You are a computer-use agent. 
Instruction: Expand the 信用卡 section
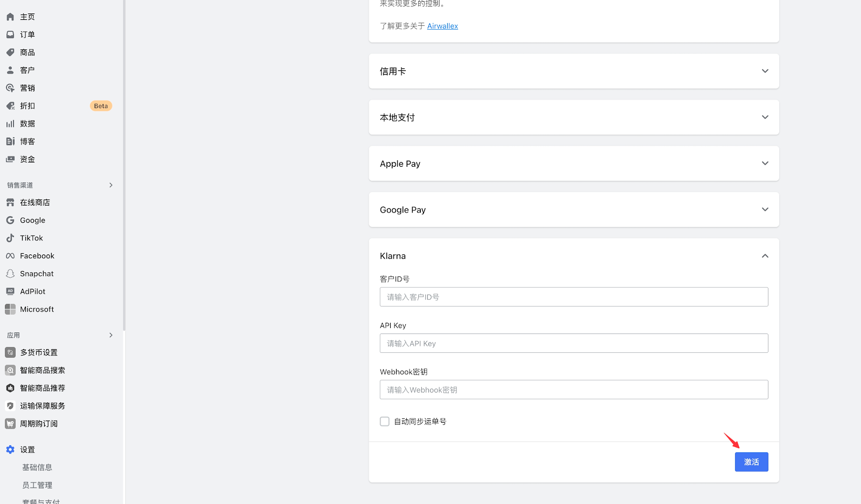click(765, 71)
